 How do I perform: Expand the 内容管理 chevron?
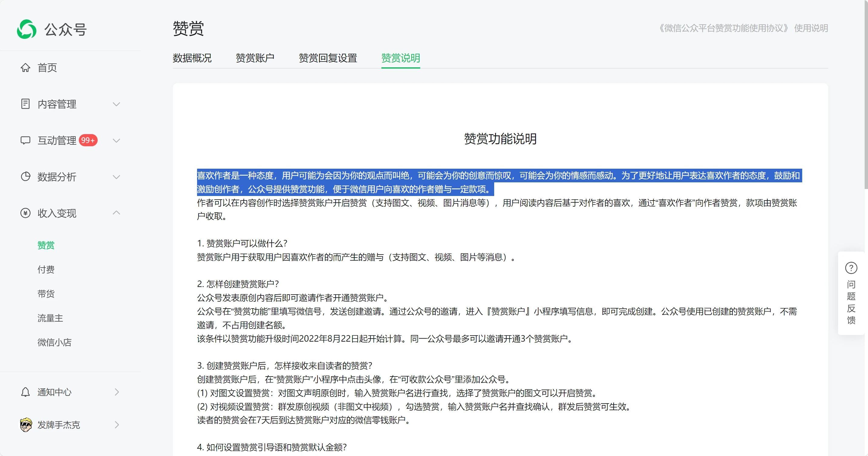(116, 104)
